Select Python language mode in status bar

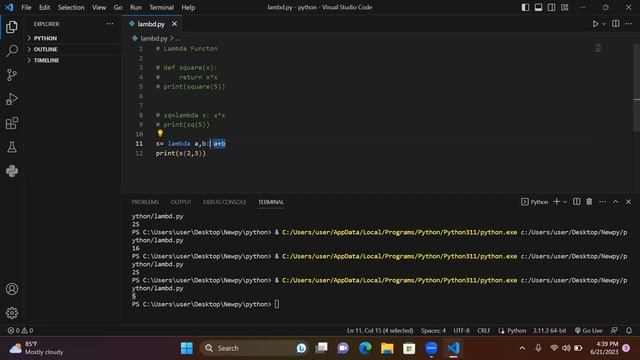(516, 331)
